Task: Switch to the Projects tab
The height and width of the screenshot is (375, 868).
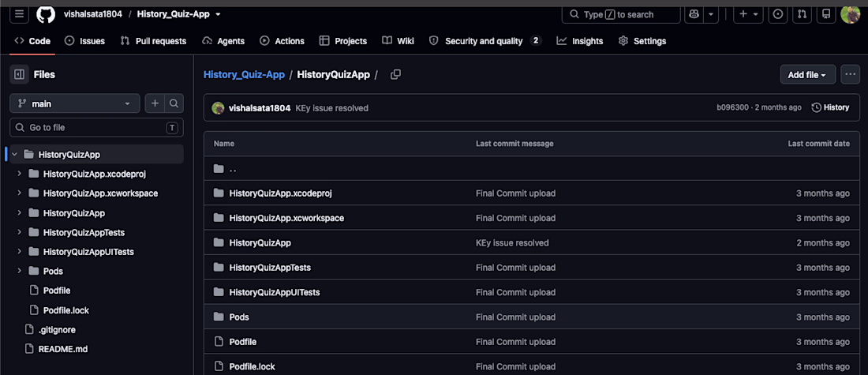Action: tap(343, 41)
